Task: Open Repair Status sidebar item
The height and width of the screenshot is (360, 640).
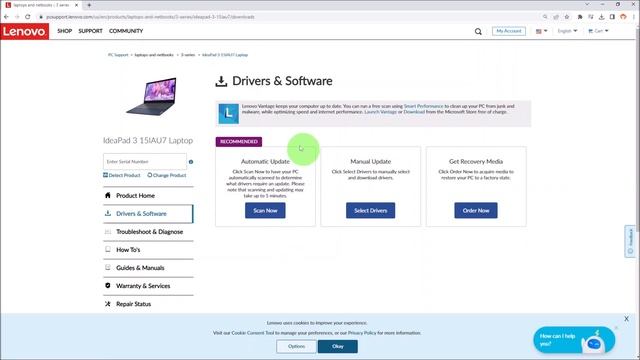Action: point(148,304)
